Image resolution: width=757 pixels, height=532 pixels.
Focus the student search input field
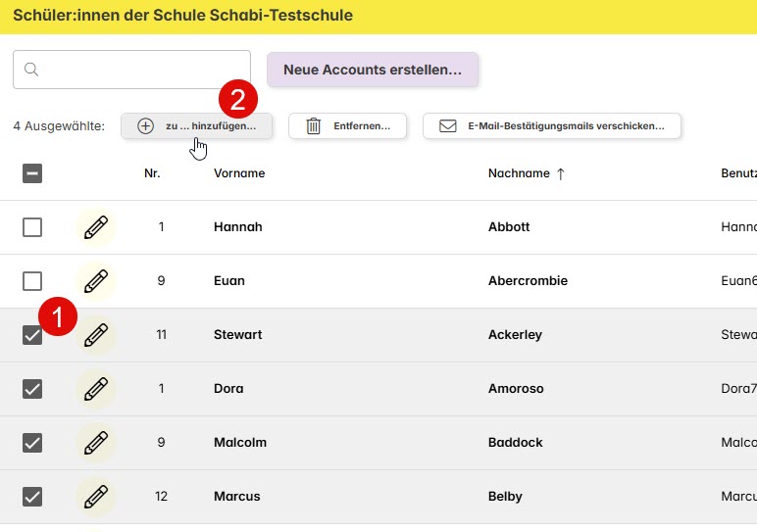point(131,70)
